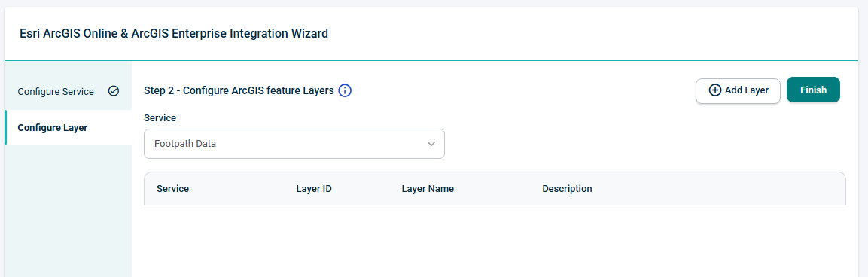The height and width of the screenshot is (277, 868).
Task: Expand the Service dropdown chevron
Action: (431, 144)
